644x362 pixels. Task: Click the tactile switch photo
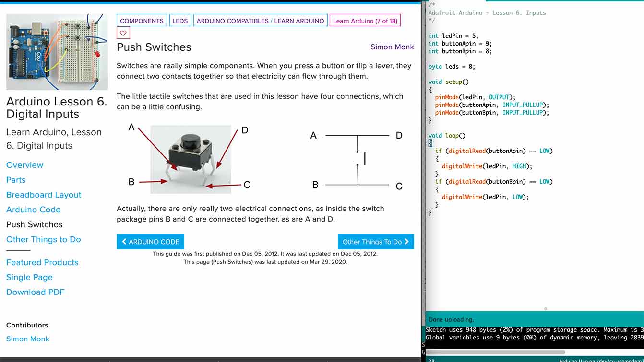tap(191, 159)
